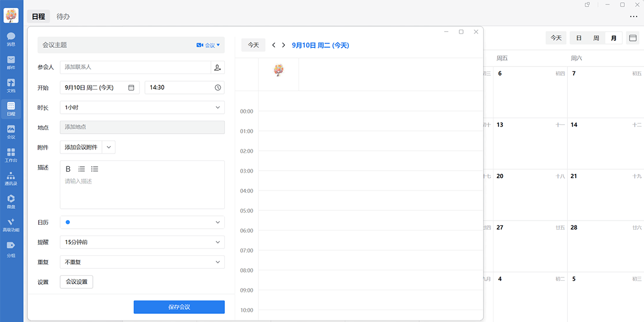Open the 微盘 drive sidebar icon
The height and width of the screenshot is (322, 644).
(x=11, y=201)
